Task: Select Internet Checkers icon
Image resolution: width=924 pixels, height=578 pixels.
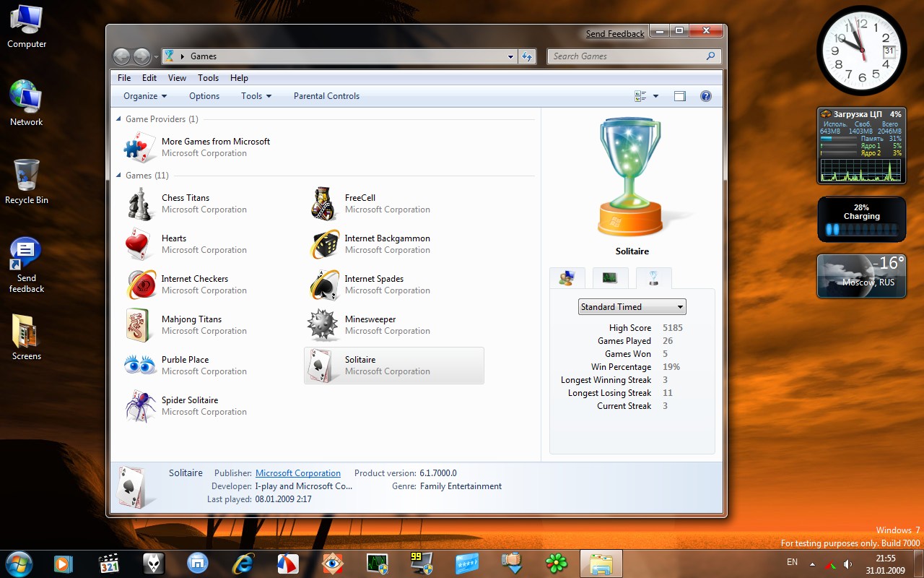Action: pos(139,285)
